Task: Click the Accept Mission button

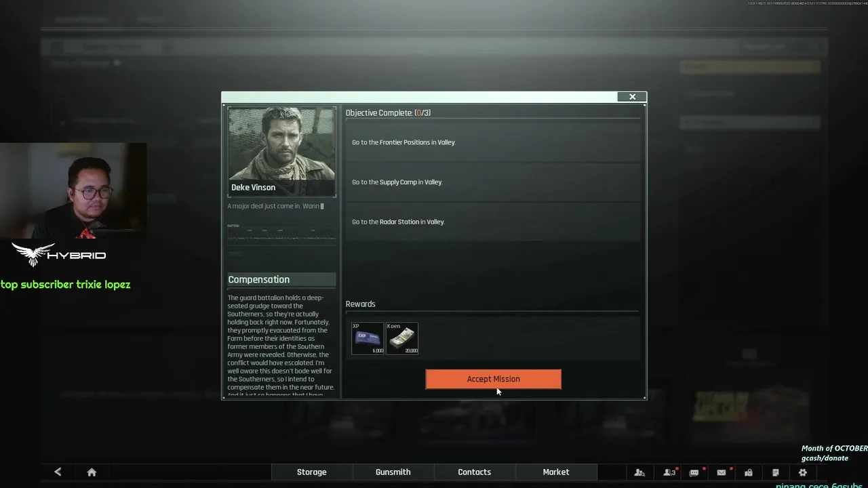Action: coord(493,379)
